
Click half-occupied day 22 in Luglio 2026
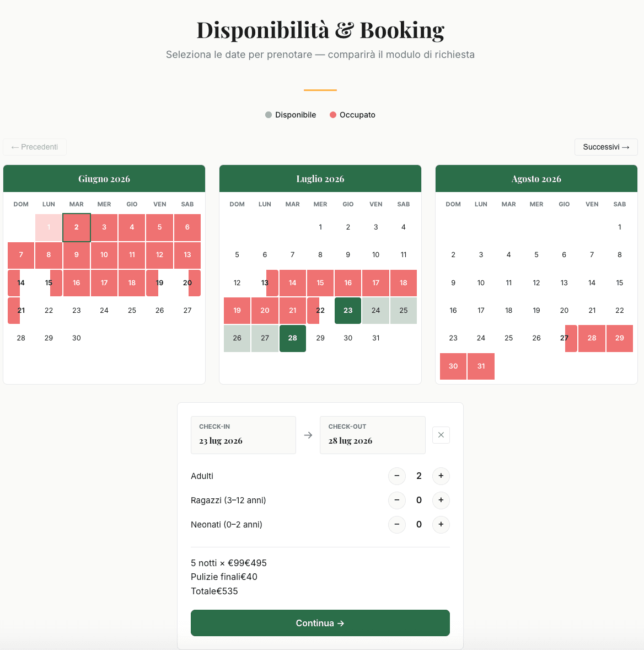click(x=320, y=311)
